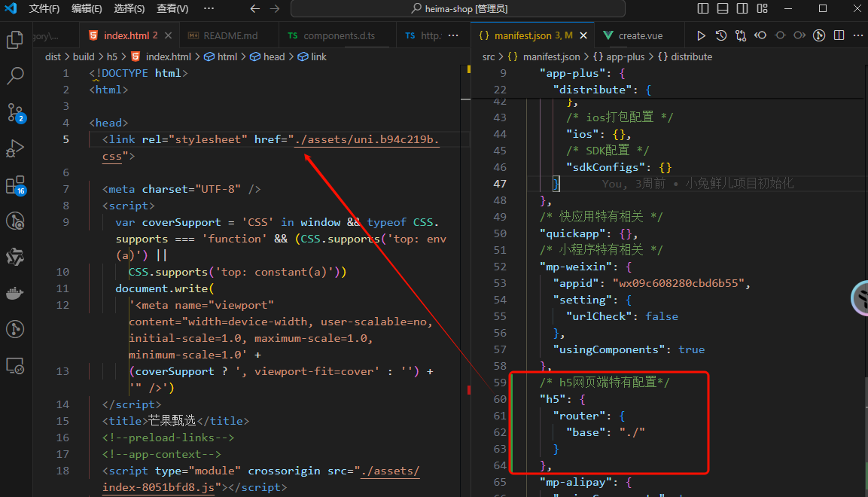This screenshot has height=497, width=868.
Task: Click the "sdkConfigs" key text
Action: [605, 167]
